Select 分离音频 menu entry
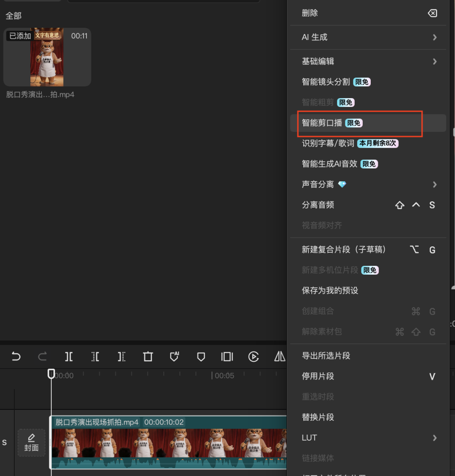Viewport: 455px width, 476px height. click(368, 205)
